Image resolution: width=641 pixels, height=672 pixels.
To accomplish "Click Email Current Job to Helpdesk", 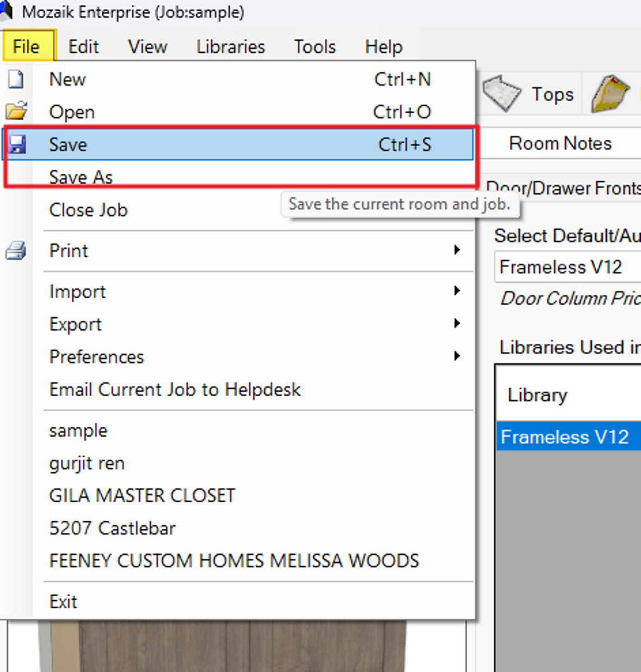I will [x=175, y=390].
